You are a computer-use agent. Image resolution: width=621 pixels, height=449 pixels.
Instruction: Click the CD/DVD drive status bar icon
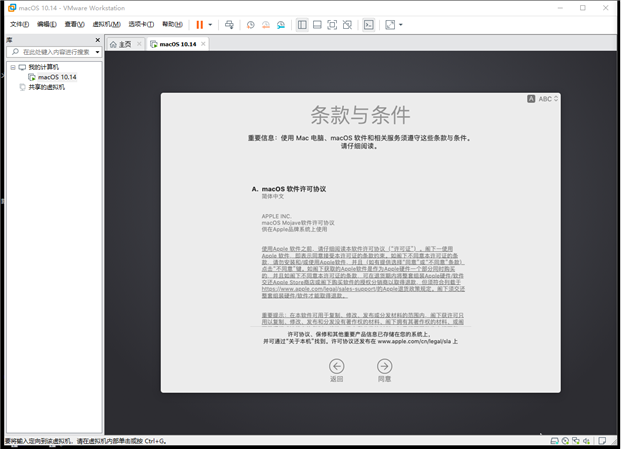565,441
